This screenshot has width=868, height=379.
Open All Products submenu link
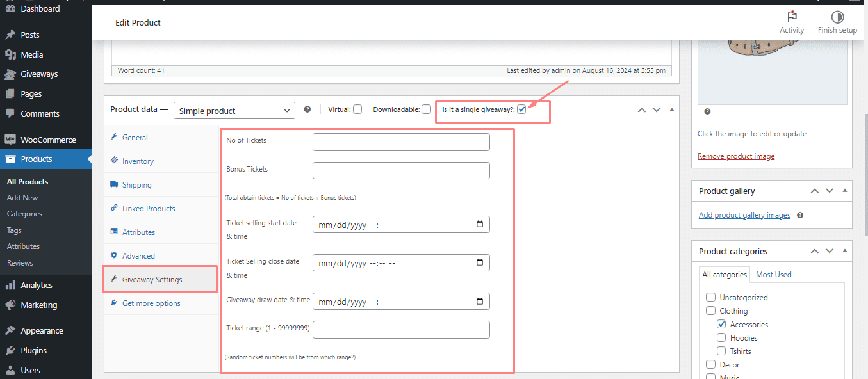tap(28, 181)
